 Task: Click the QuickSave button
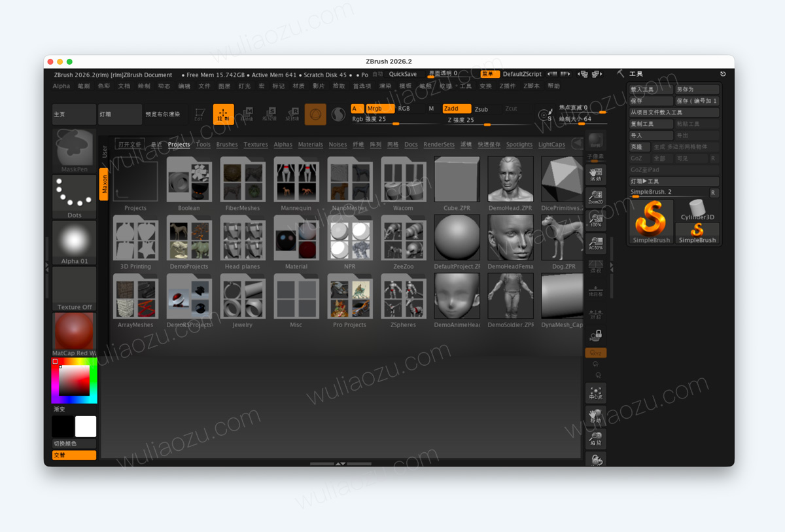403,74
